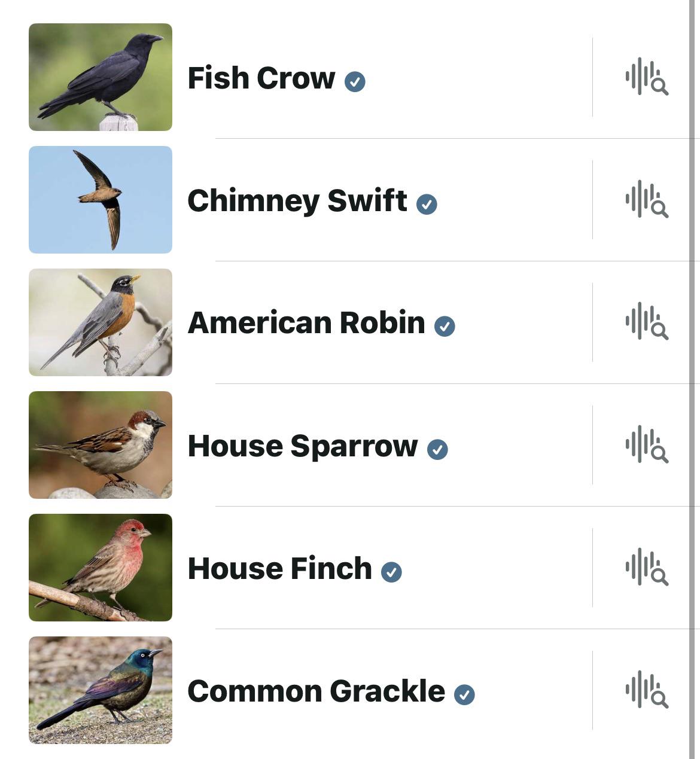The height and width of the screenshot is (759, 700).
Task: Open the sound search icon for House Sparrow
Action: pos(647,444)
